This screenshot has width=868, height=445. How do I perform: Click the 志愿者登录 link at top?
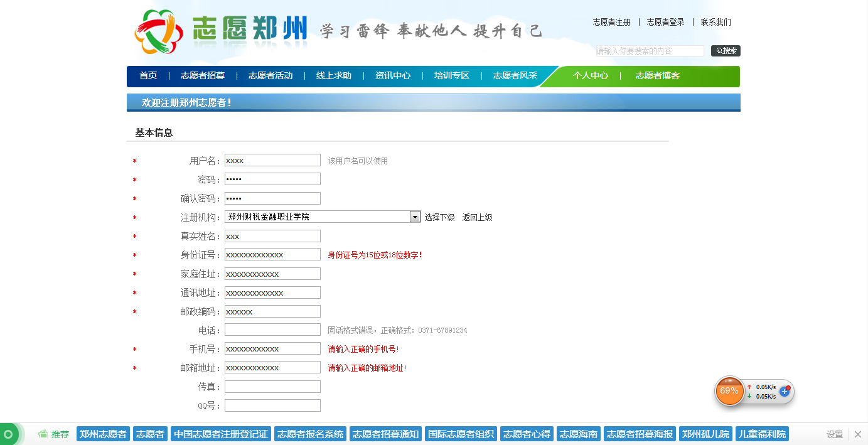tap(665, 23)
